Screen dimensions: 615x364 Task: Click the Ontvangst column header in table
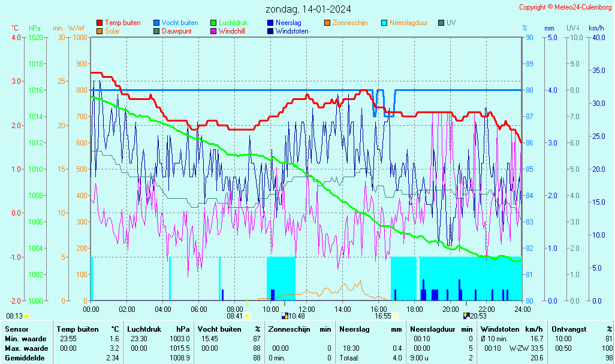[x=566, y=329]
